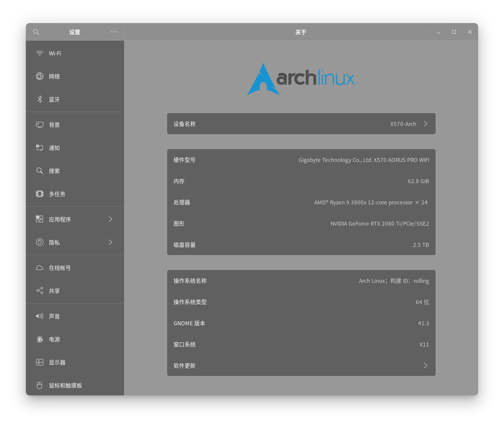
Task: Open the ⋯ primary menu
Action: coord(114,32)
